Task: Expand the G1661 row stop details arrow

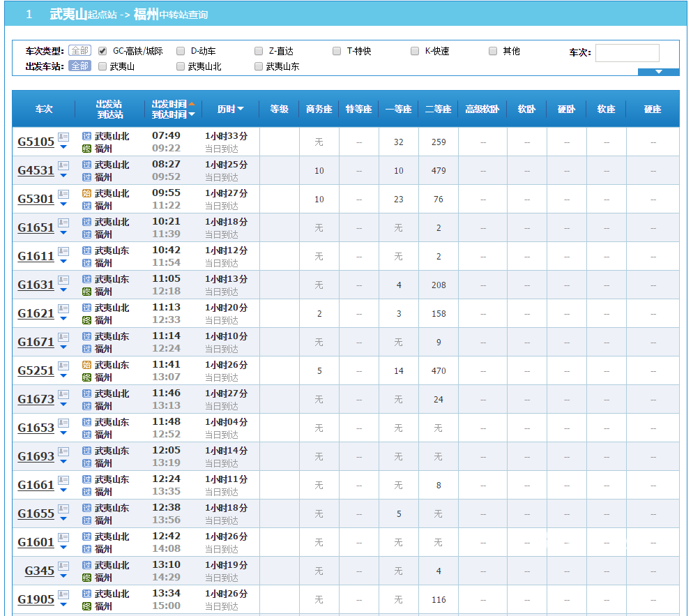Action: (x=63, y=490)
